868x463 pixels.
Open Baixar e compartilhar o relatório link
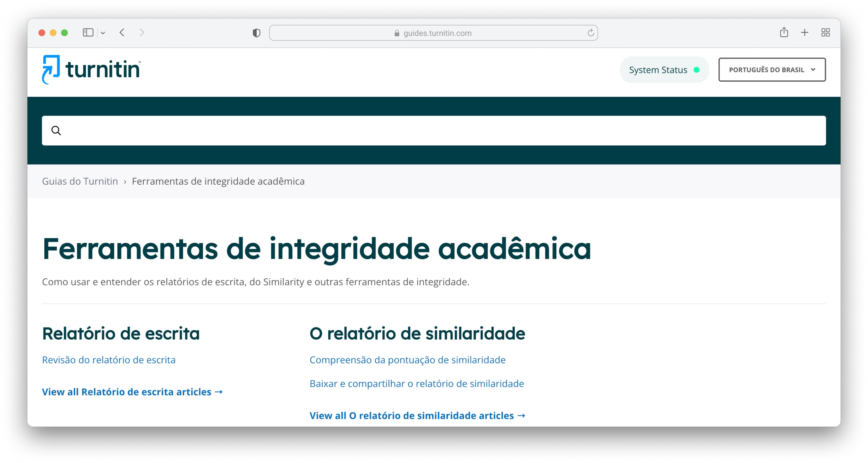[416, 384]
